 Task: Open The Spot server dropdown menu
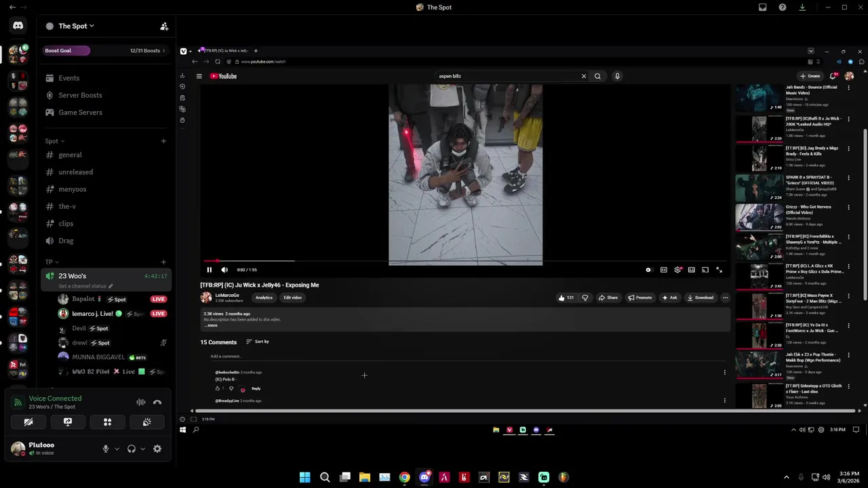(75, 26)
